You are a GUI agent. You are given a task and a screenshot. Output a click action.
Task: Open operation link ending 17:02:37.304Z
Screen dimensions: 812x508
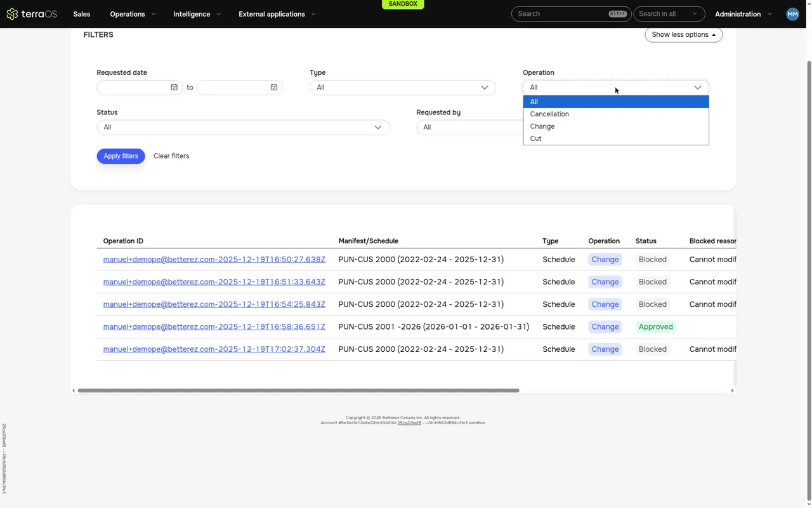tap(214, 349)
